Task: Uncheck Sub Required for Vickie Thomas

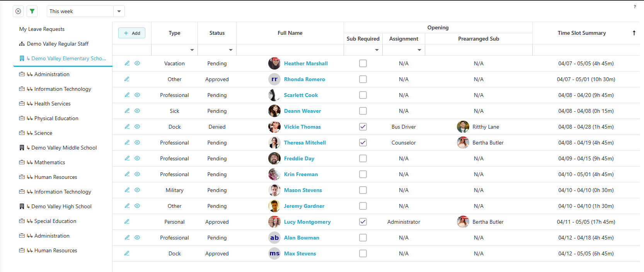Action: click(363, 127)
